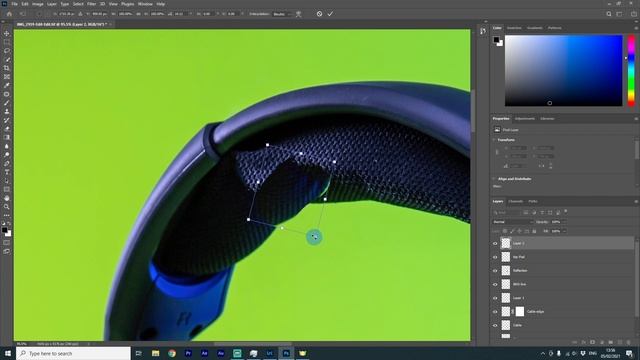Select the Rectangular Marquee tool
This screenshot has height=360, width=640.
pyautogui.click(x=7, y=42)
